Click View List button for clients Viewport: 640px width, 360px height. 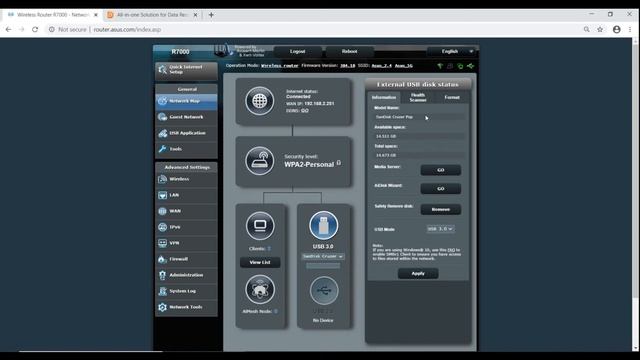260,262
